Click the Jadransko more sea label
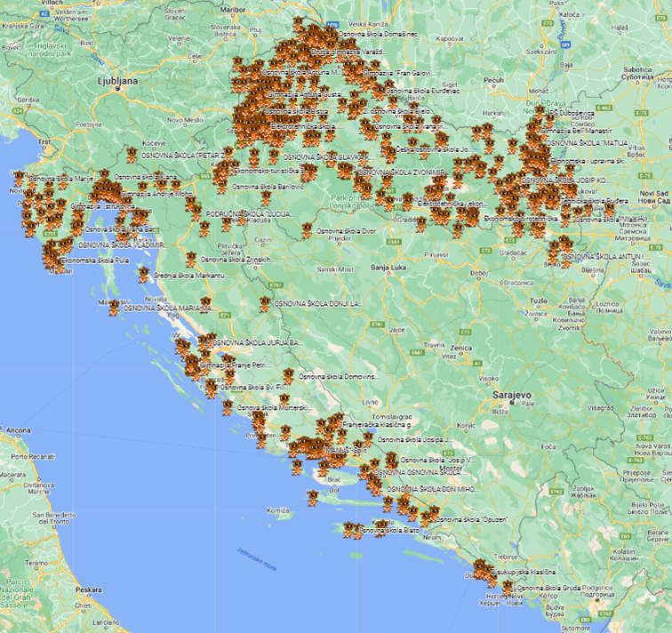This screenshot has height=633, width=672. [256, 559]
